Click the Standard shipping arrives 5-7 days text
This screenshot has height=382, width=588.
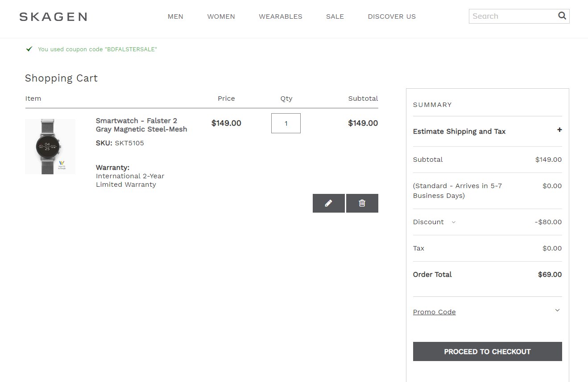(458, 191)
